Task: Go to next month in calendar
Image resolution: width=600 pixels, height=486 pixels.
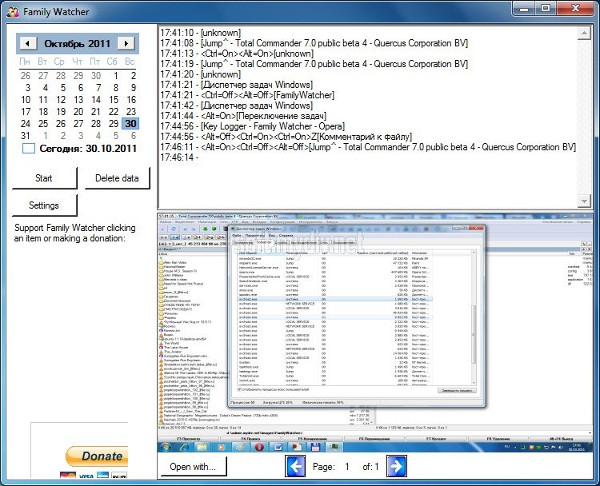Action: click(x=126, y=43)
